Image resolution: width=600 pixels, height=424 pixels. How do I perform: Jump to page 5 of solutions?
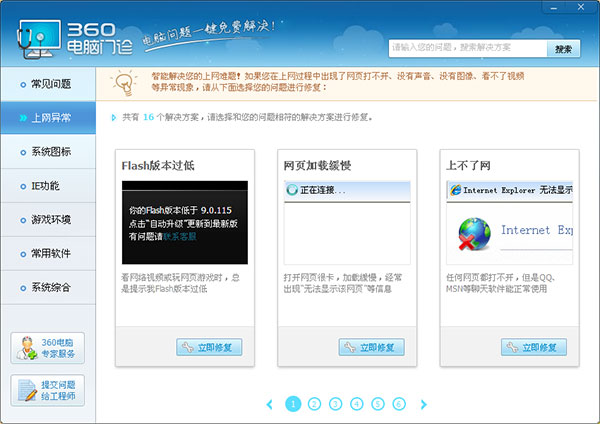point(378,404)
